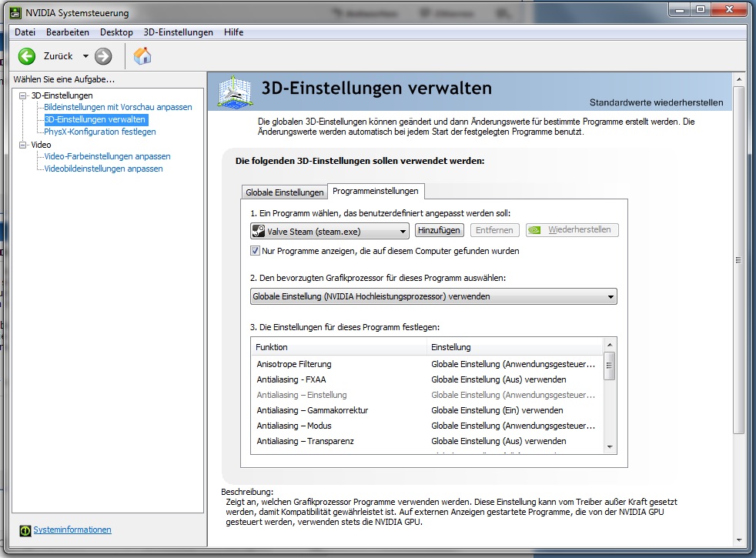Screen dimensions: 756x558
Task: Open the Desktop menu
Action: (116, 32)
